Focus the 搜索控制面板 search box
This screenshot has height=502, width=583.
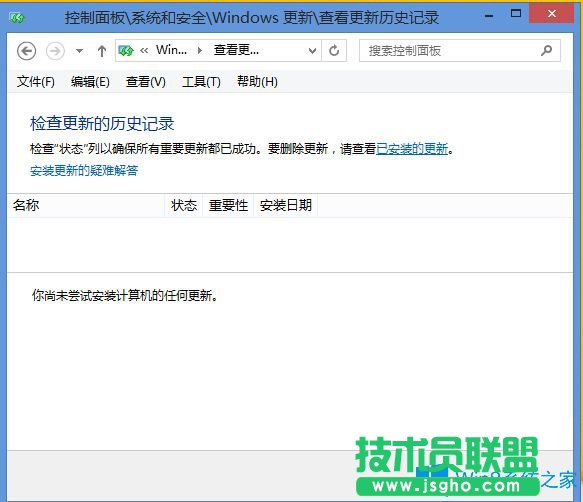460,51
